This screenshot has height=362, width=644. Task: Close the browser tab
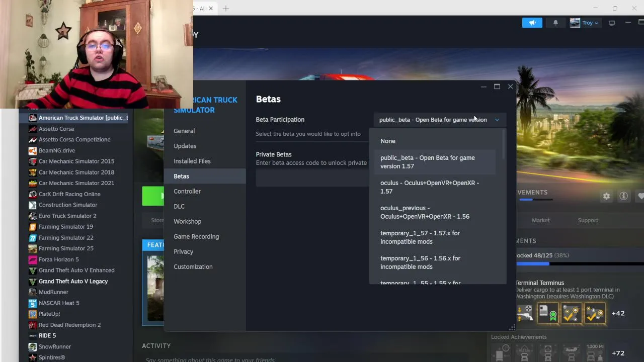click(211, 9)
